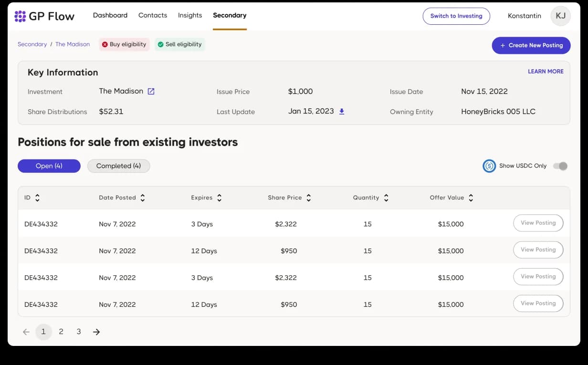View Posting for the second 3 Days row
Viewport: 588px width, 365px height.
coord(538,276)
